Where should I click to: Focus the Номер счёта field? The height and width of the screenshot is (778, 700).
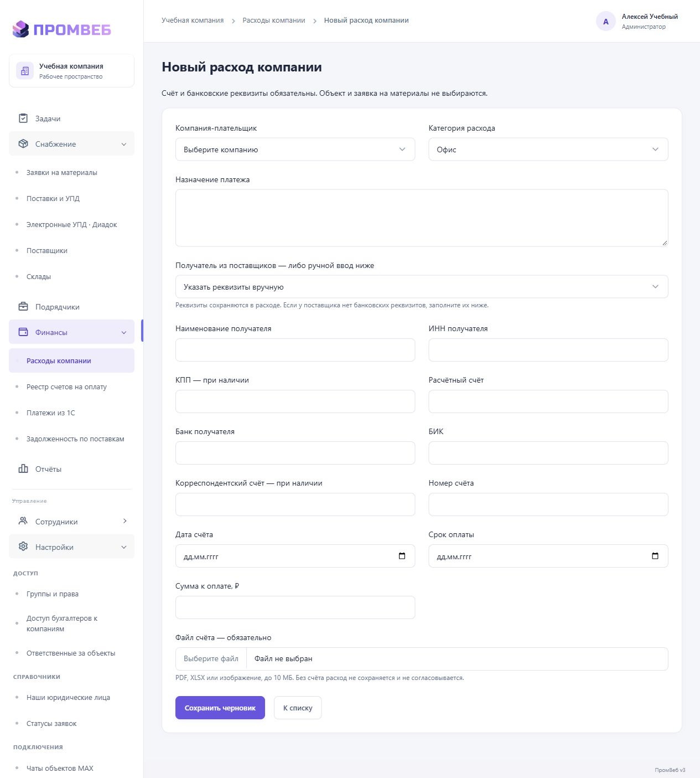point(548,504)
